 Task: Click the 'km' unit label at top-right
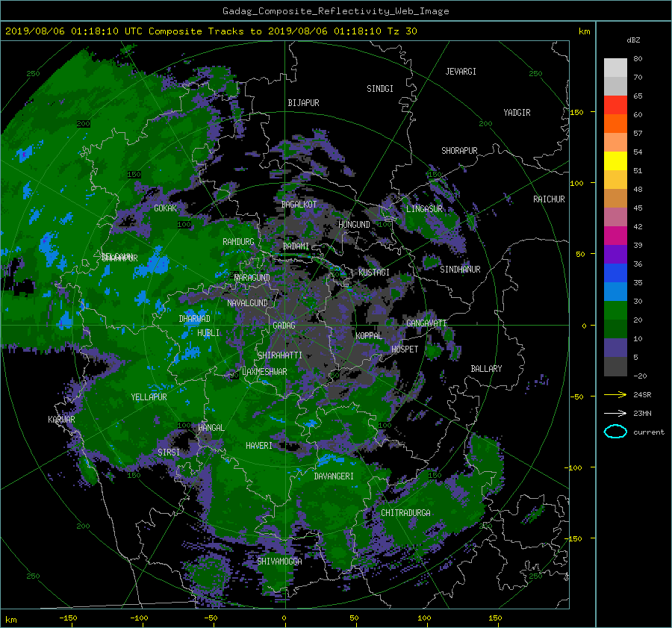(x=584, y=31)
